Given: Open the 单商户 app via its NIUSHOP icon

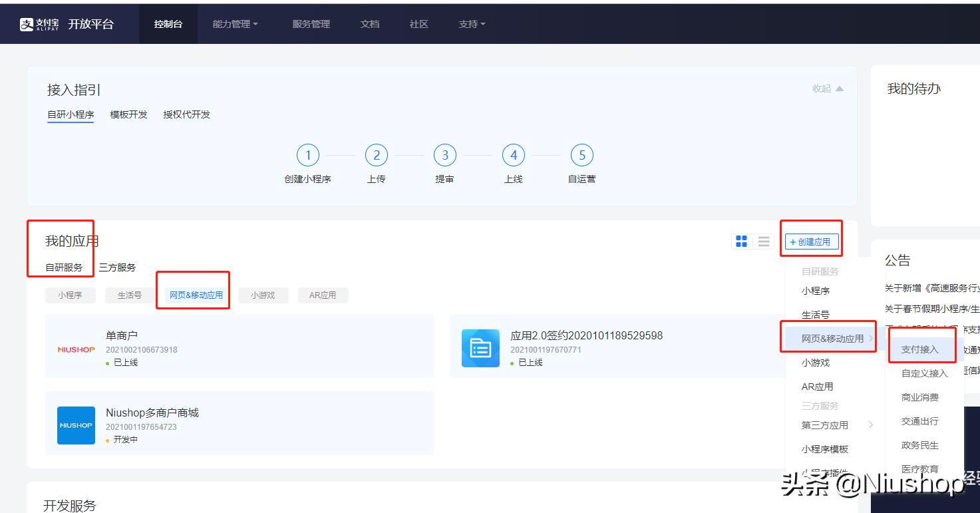Looking at the screenshot, I should coord(75,349).
